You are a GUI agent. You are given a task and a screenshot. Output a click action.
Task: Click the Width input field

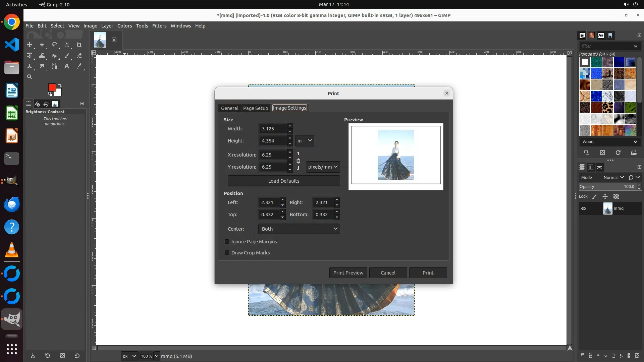(x=273, y=129)
